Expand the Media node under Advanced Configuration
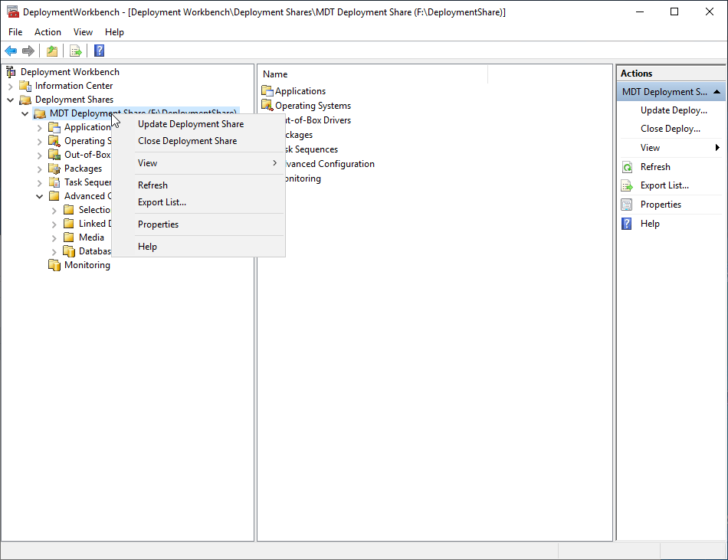The image size is (728, 560). [x=54, y=237]
